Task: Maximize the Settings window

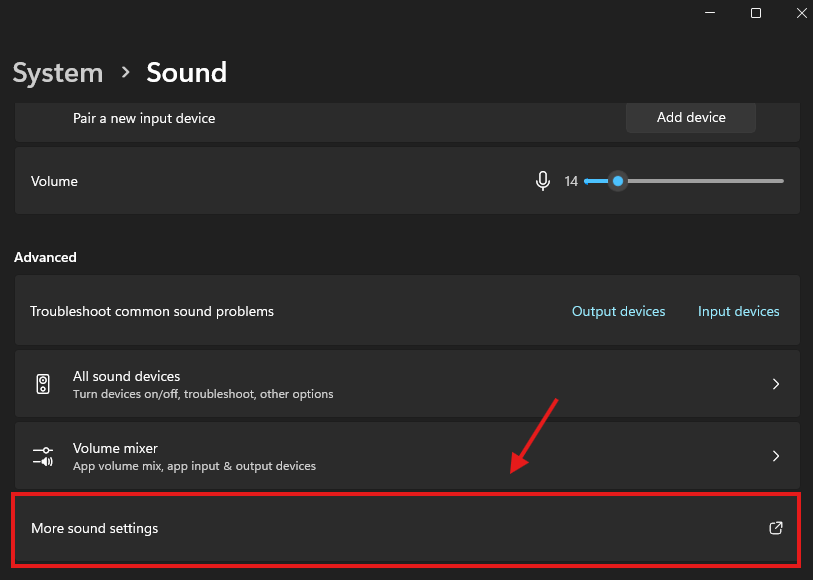Action: [x=756, y=13]
